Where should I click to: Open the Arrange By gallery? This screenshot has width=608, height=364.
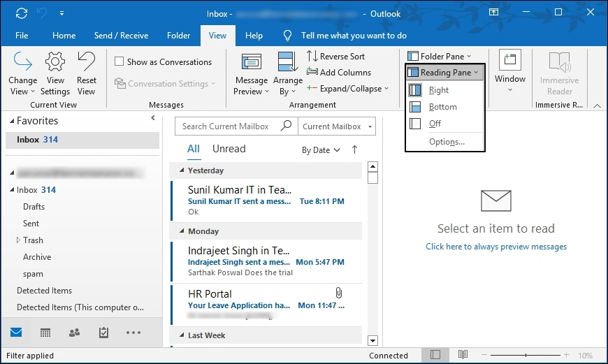(x=288, y=73)
